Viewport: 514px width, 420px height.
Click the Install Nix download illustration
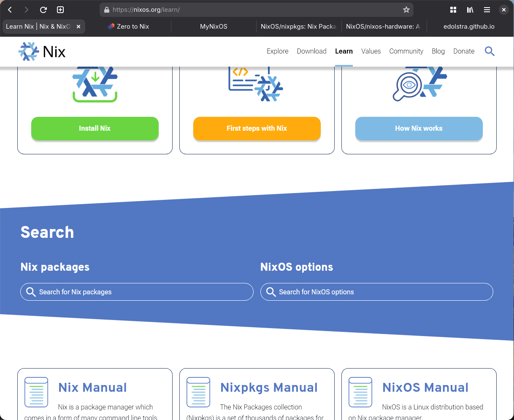[x=95, y=84]
